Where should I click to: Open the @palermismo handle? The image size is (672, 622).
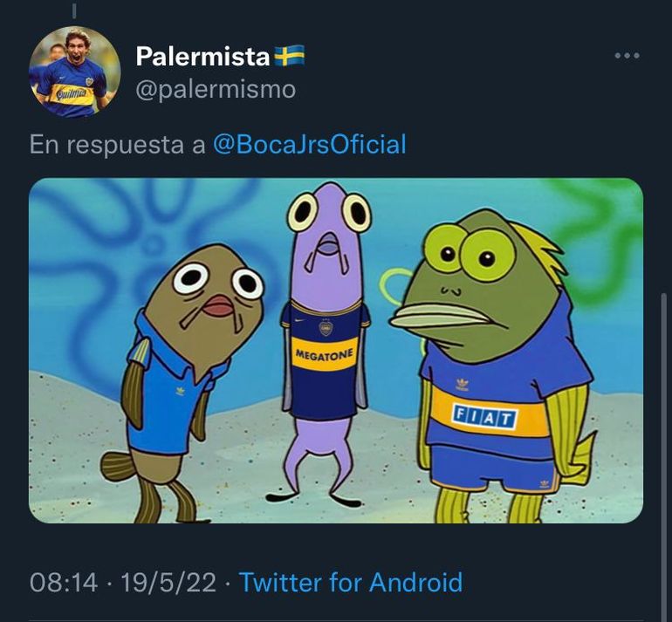point(216,89)
